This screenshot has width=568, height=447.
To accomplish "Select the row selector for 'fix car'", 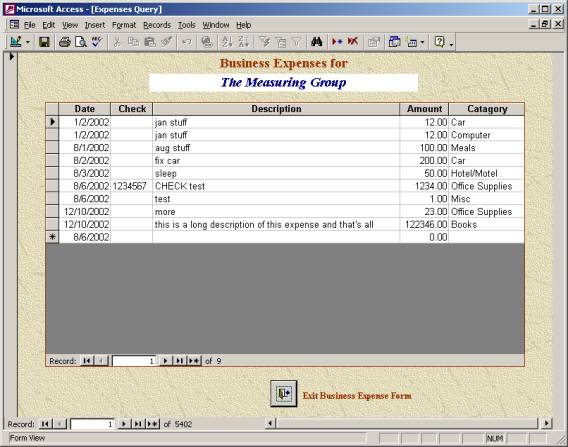I will 53,160.
